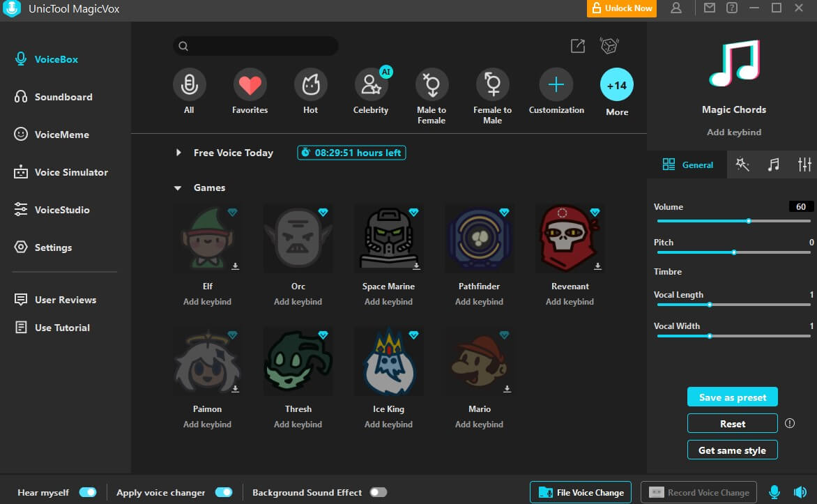Click the Volume value box showing 60
The height and width of the screenshot is (504, 817).
click(x=801, y=206)
